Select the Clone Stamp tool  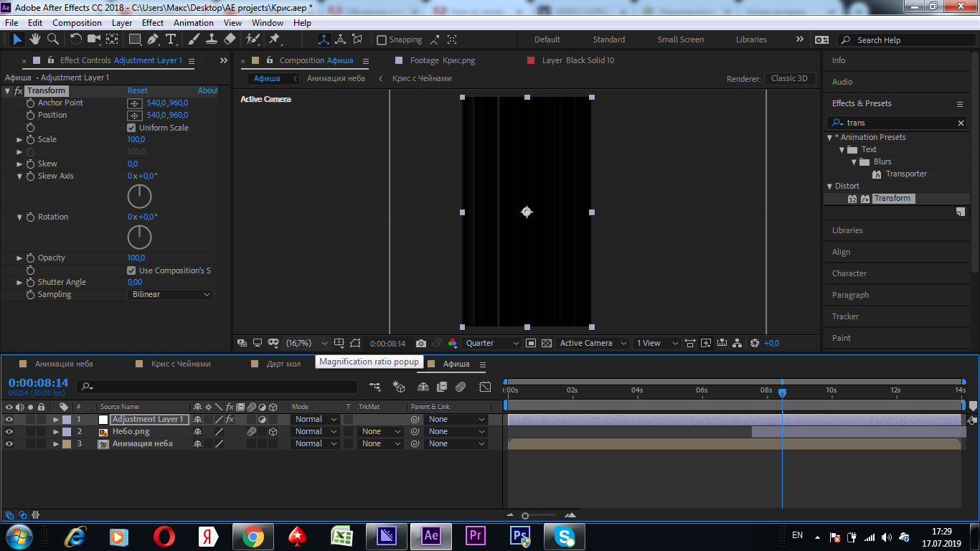point(212,39)
